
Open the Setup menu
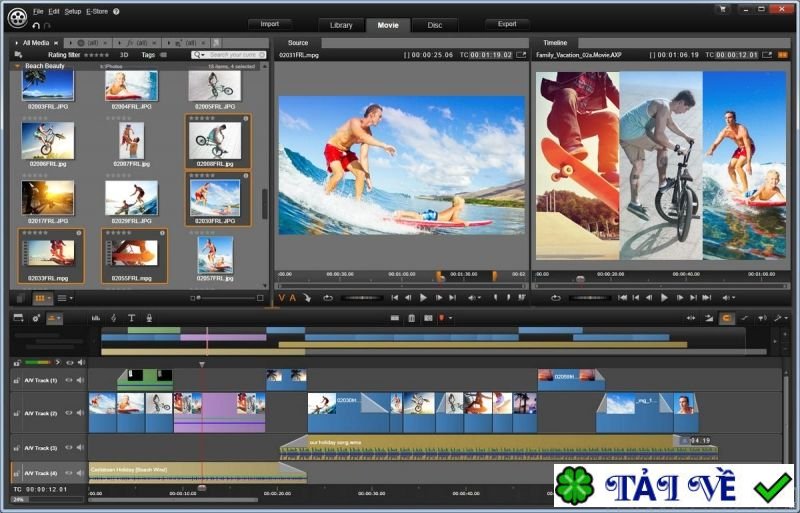tap(73, 11)
